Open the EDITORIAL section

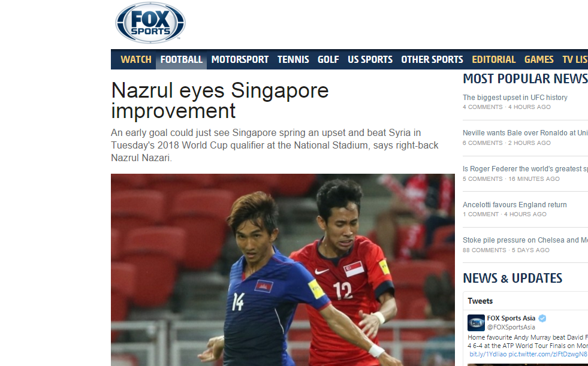tap(493, 59)
